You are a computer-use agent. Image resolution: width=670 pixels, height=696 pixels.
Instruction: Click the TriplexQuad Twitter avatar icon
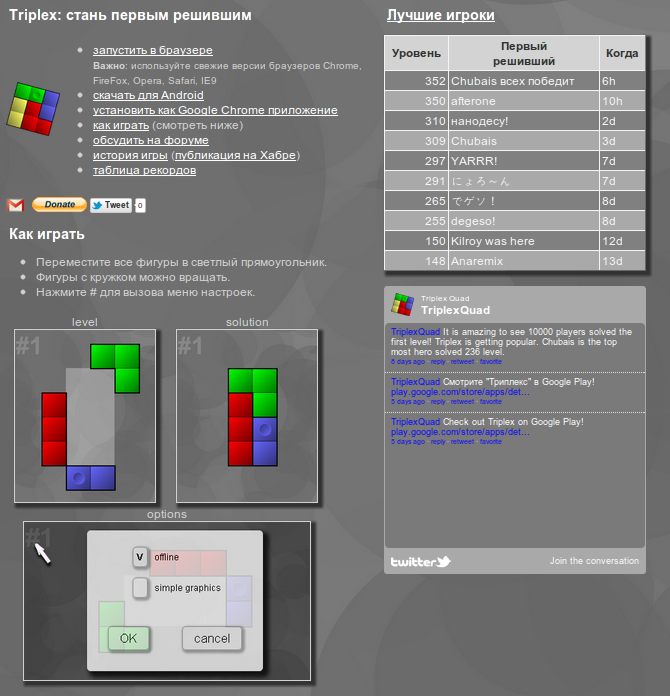click(x=402, y=304)
